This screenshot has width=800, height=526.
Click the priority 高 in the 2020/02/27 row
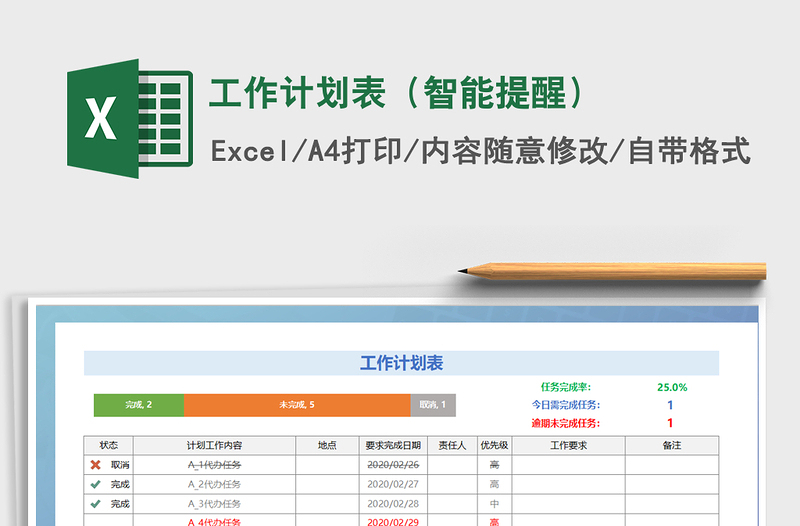click(494, 484)
